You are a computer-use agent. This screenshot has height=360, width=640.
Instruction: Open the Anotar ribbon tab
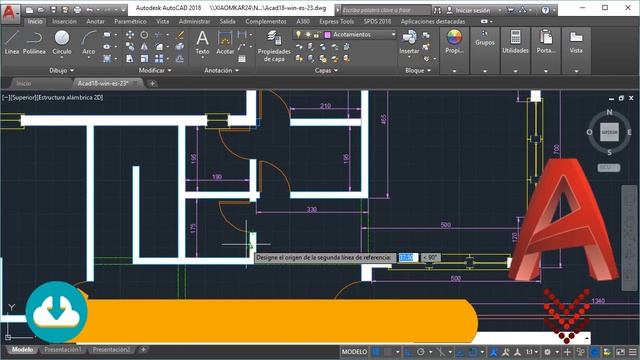click(95, 21)
